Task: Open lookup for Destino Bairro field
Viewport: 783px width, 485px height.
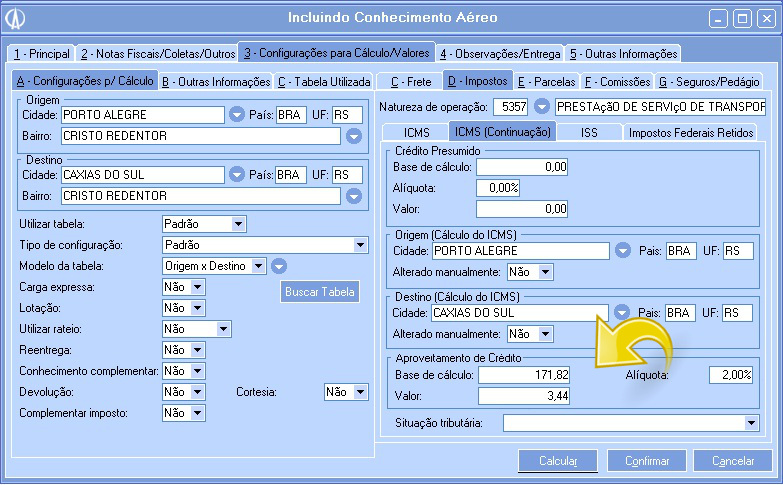Action: (x=354, y=195)
